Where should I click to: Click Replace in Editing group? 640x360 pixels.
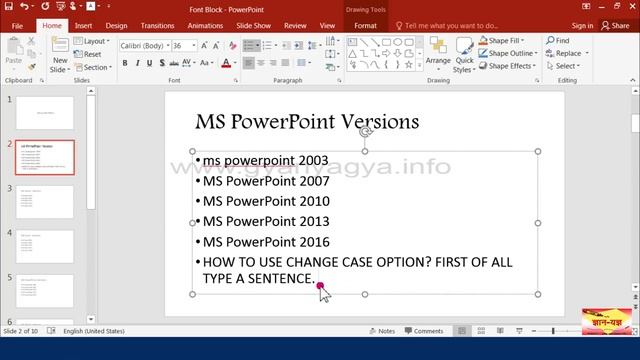click(567, 53)
